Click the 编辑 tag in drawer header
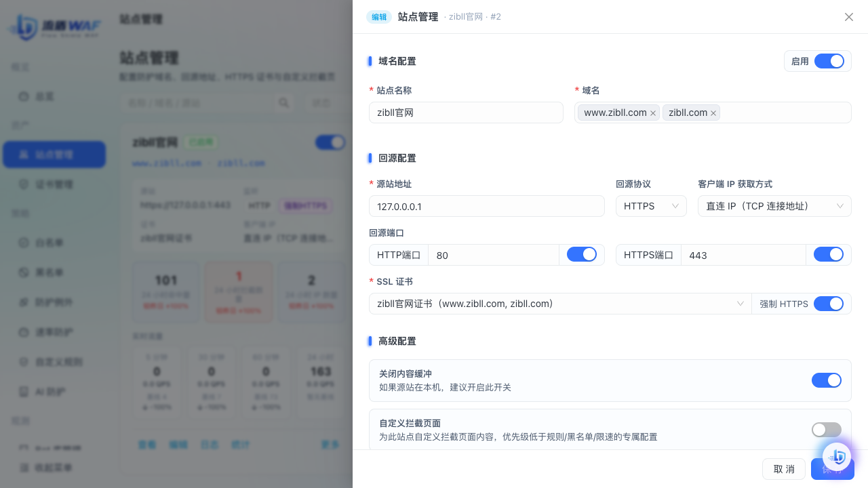 pyautogui.click(x=379, y=17)
